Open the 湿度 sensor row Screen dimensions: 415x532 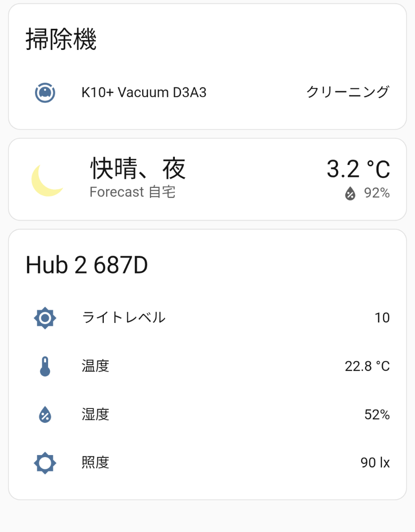96,414
